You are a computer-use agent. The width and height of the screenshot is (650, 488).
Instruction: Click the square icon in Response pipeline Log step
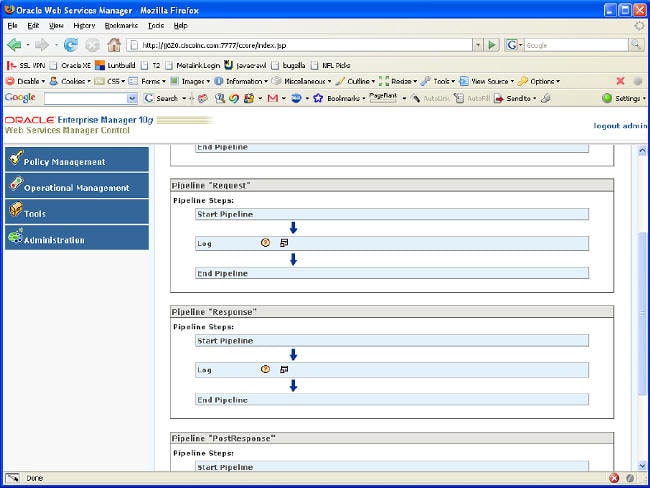click(284, 369)
